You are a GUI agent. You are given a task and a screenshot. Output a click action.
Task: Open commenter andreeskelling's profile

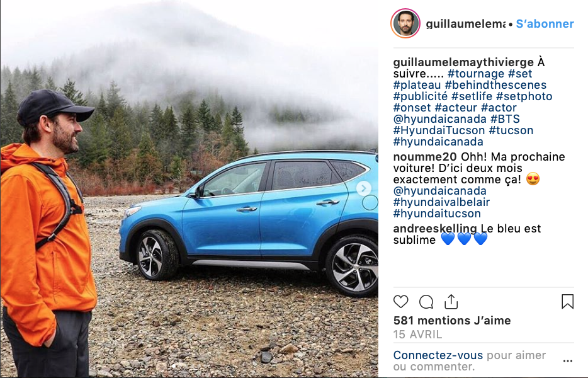coord(435,228)
